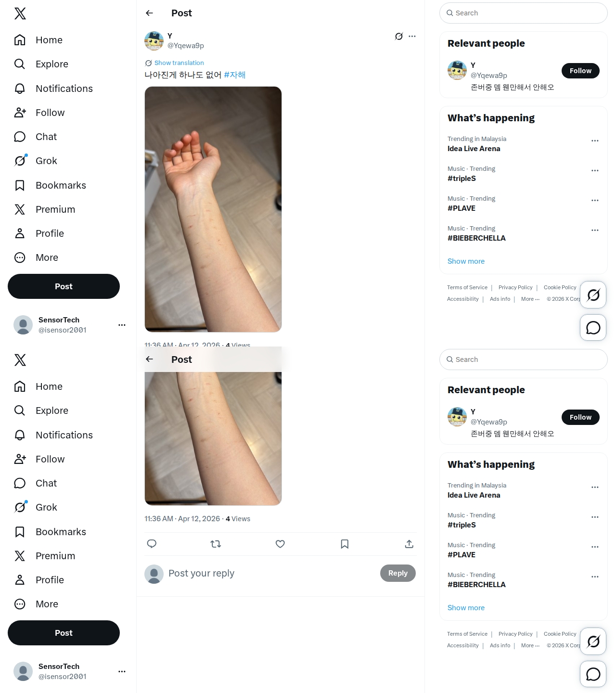Open Grok explain icon beside post options
Viewport: 616px width, 693px height.
point(399,36)
